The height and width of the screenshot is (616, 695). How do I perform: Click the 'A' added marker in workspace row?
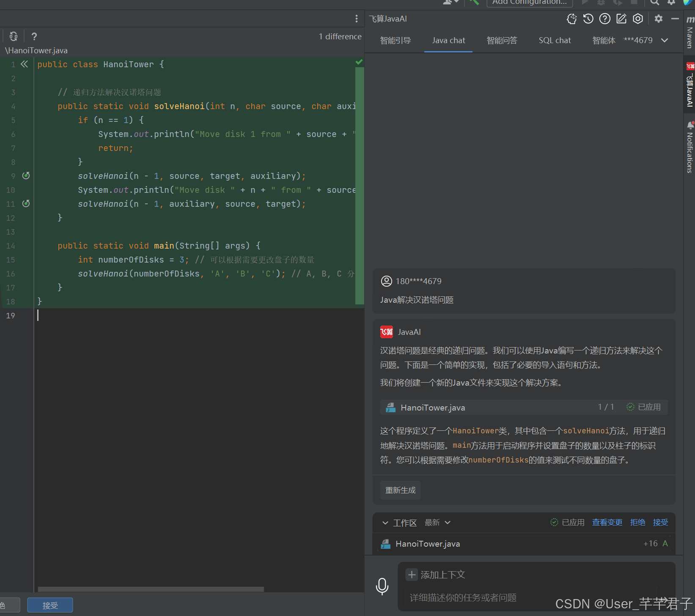click(665, 544)
